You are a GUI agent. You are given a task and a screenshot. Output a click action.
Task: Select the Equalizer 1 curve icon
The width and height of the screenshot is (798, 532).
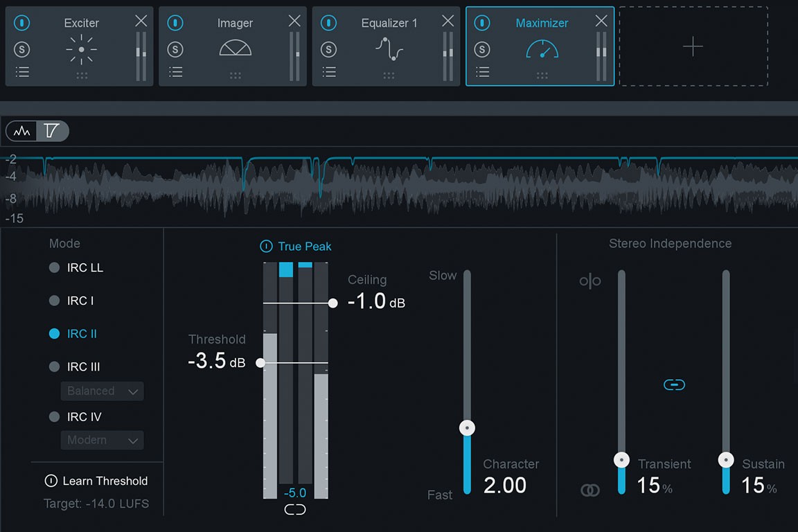[388, 48]
